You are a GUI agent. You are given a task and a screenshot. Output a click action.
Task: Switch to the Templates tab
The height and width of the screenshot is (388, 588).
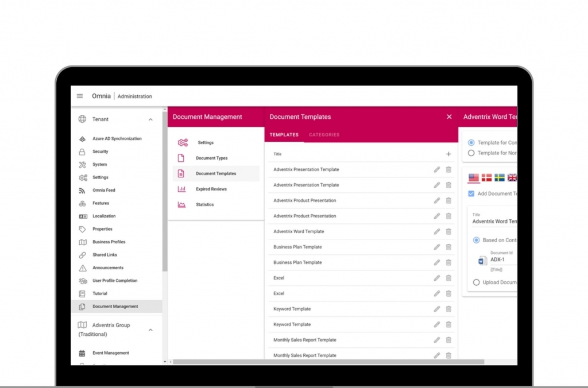click(x=284, y=134)
